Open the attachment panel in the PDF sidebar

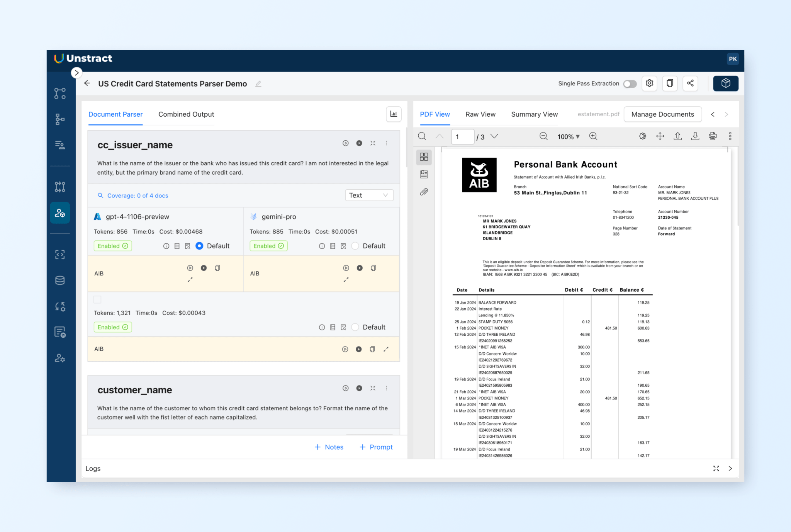[x=424, y=192]
